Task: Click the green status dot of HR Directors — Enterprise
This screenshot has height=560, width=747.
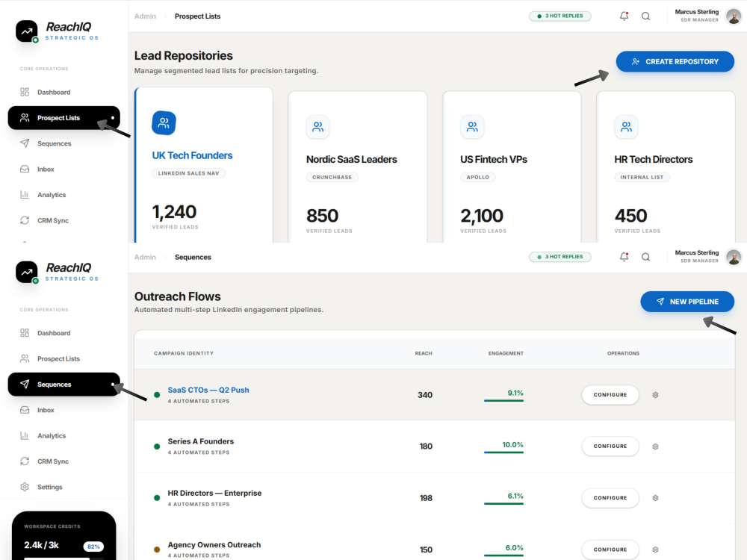Action: coord(157,498)
